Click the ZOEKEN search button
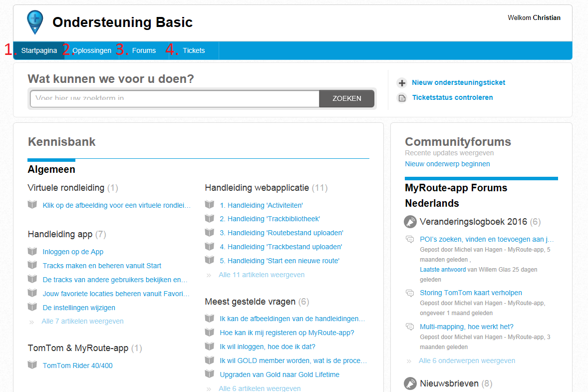The height and width of the screenshot is (392, 588). pyautogui.click(x=346, y=98)
